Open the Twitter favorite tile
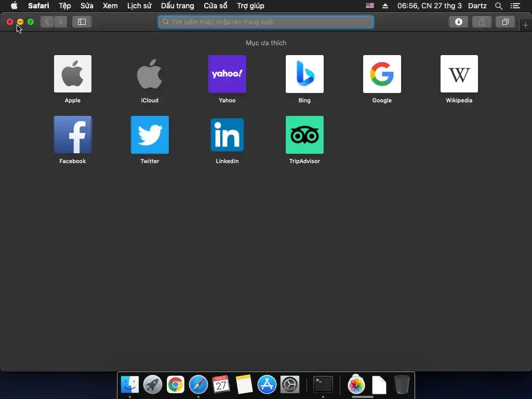Screen dimensions: 532x399 [x=150, y=135]
